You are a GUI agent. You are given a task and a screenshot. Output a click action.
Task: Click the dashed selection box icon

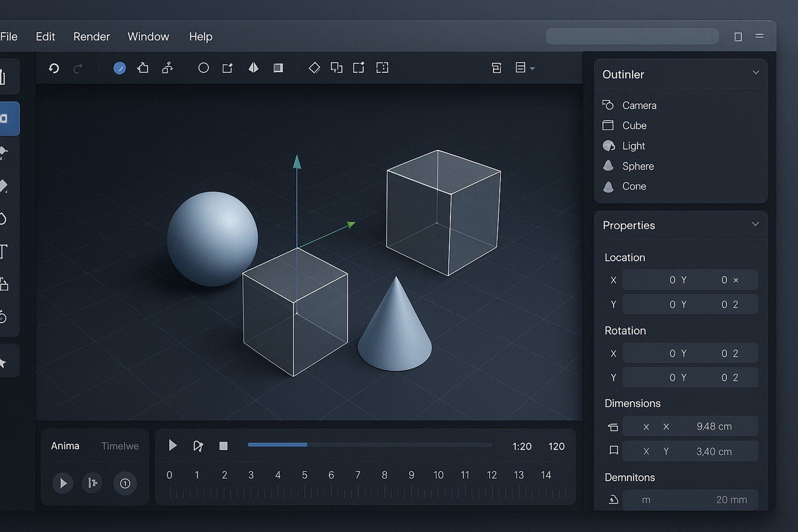[382, 68]
